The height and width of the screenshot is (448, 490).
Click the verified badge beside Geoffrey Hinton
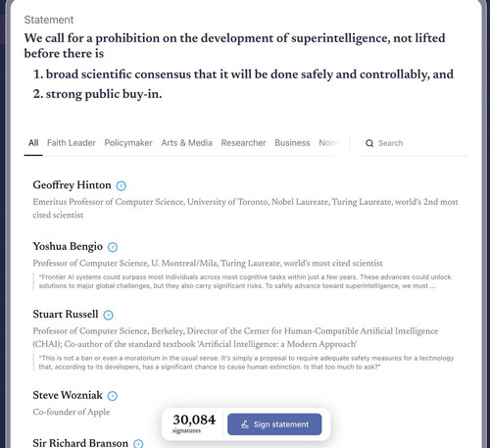122,186
